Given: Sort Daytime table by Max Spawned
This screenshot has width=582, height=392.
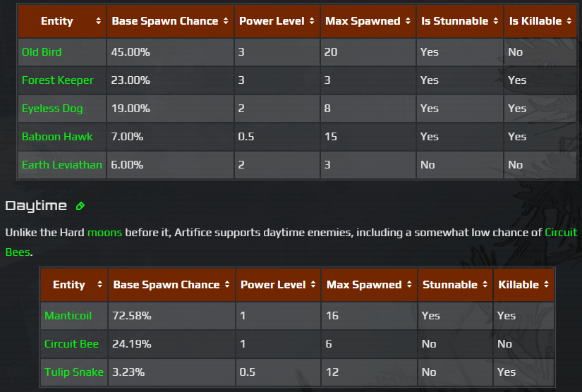Looking at the screenshot, I should (369, 285).
